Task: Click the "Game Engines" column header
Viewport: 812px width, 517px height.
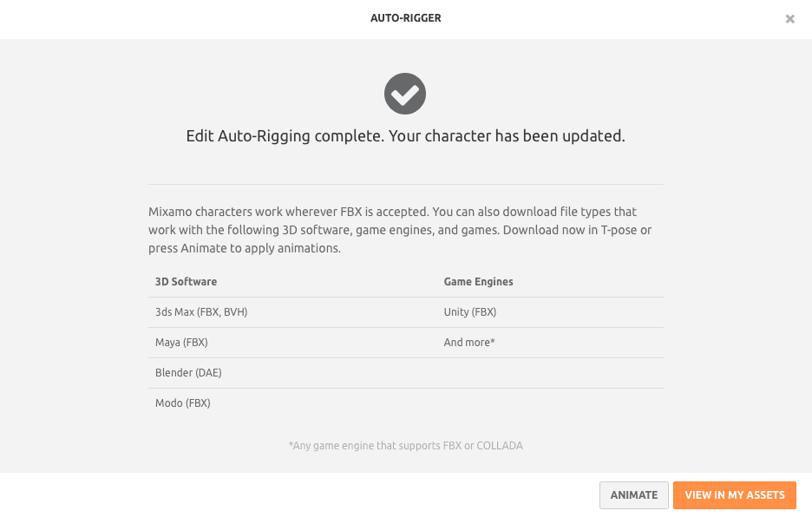Action: 479,282
